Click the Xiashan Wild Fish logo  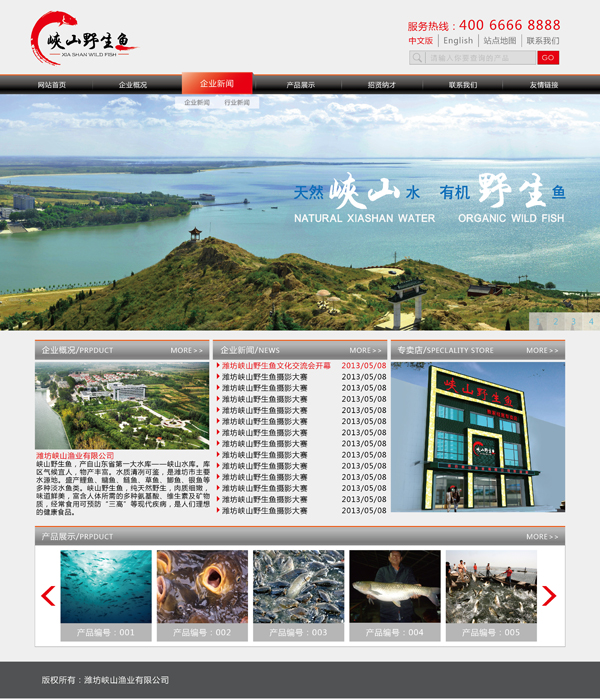(x=82, y=40)
